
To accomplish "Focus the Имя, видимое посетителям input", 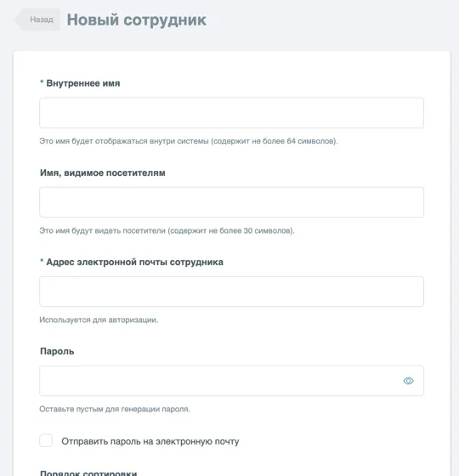I will tap(231, 202).
